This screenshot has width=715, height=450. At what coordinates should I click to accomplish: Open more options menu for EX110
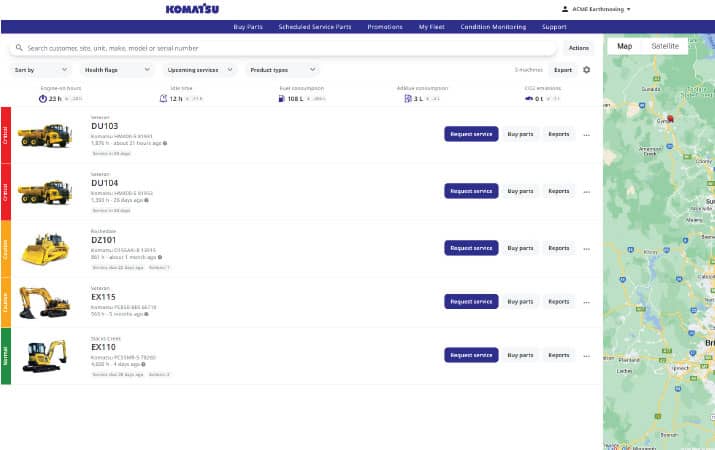(x=587, y=355)
